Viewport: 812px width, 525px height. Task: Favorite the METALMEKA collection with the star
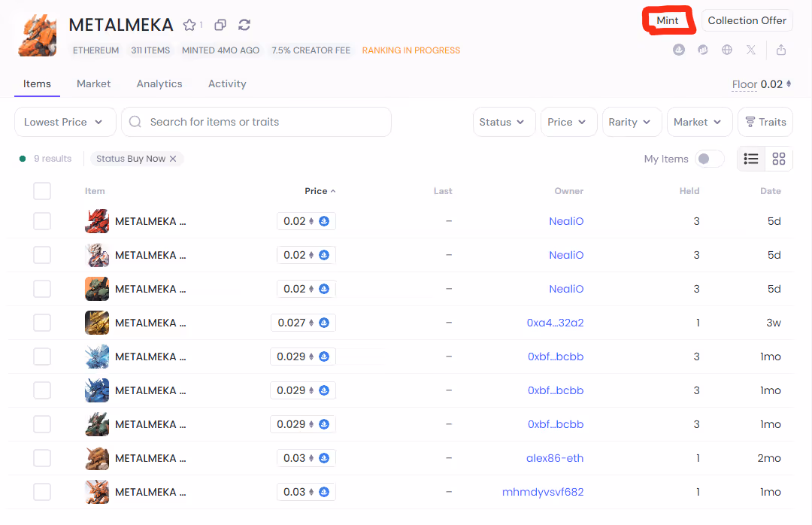[189, 25]
